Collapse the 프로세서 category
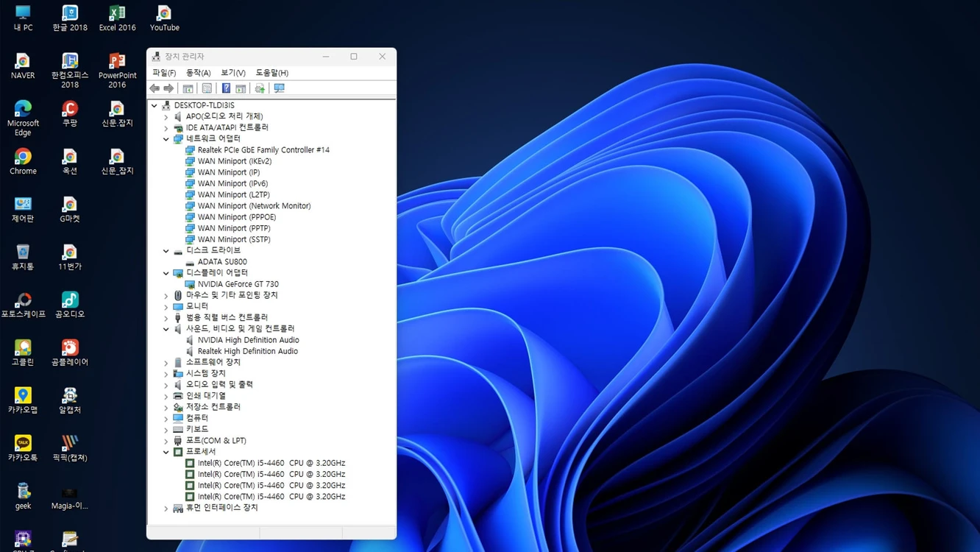980x552 pixels. click(166, 452)
